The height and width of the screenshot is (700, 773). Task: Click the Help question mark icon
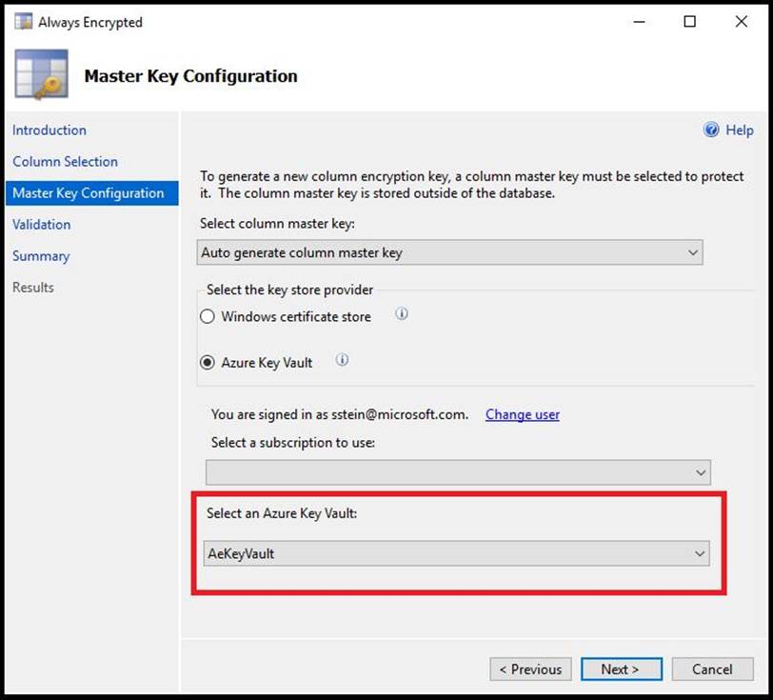[x=711, y=130]
